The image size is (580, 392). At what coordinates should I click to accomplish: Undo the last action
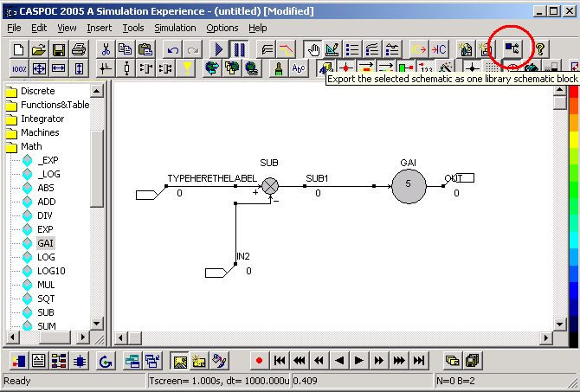tap(173, 49)
